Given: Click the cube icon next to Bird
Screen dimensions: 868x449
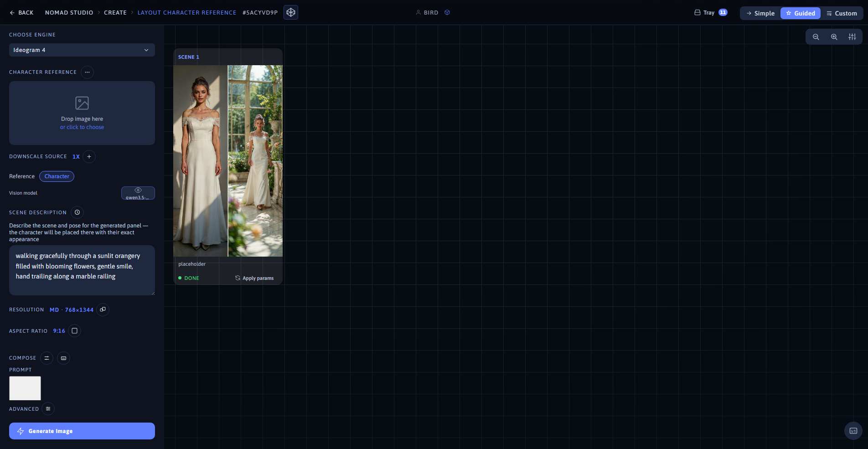Looking at the screenshot, I should tap(447, 13).
